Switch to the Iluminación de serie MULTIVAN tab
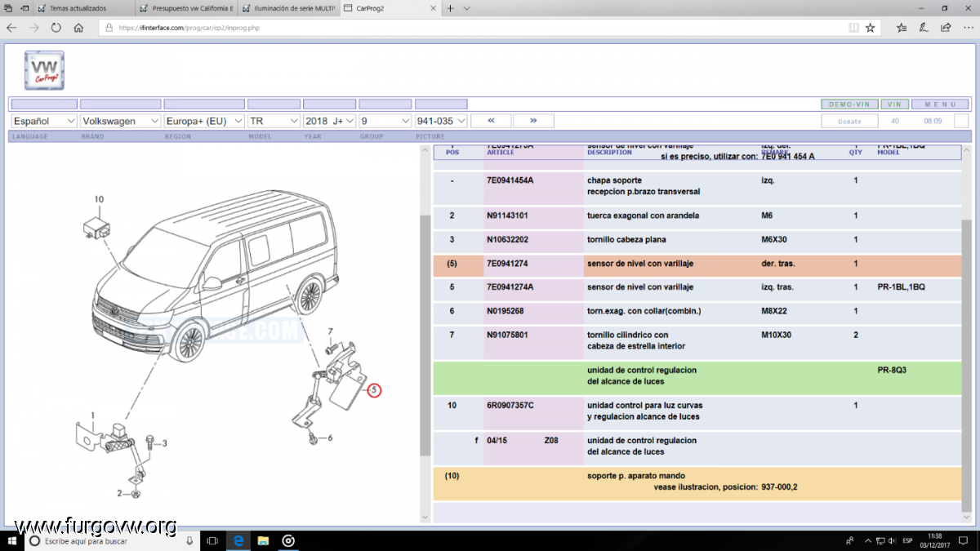This screenshot has width=980, height=551. (x=289, y=8)
